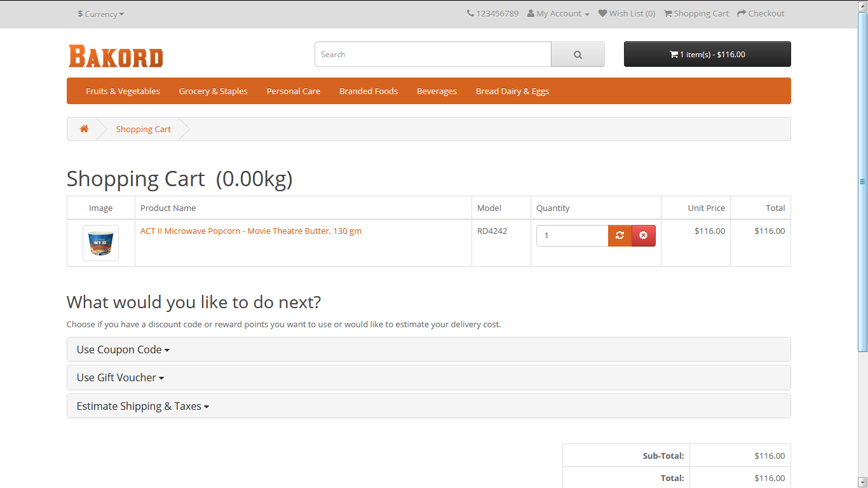Open the Currency dropdown

click(x=101, y=14)
